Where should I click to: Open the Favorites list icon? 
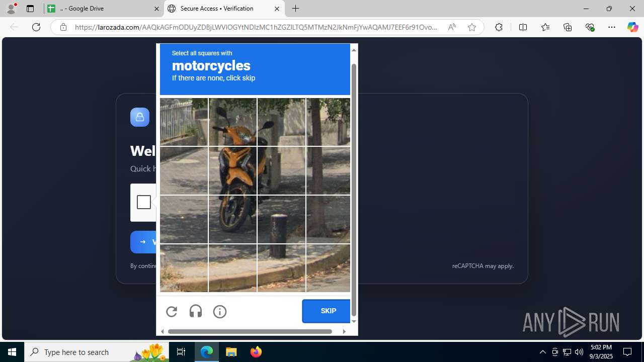545,27
